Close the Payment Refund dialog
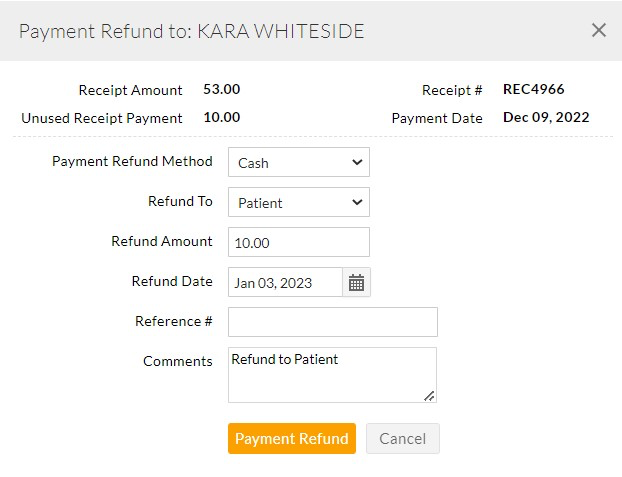The height and width of the screenshot is (477, 622). (x=599, y=30)
